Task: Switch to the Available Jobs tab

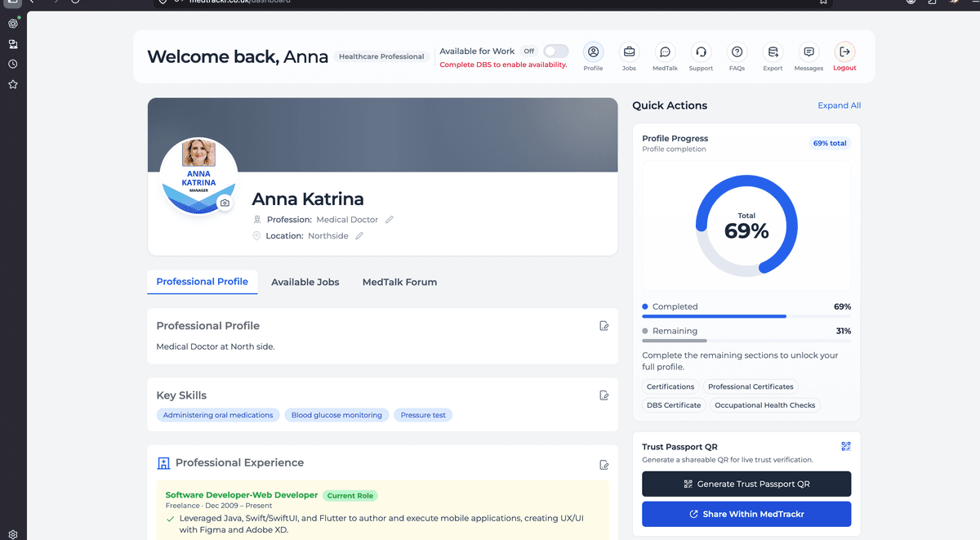Action: point(305,282)
